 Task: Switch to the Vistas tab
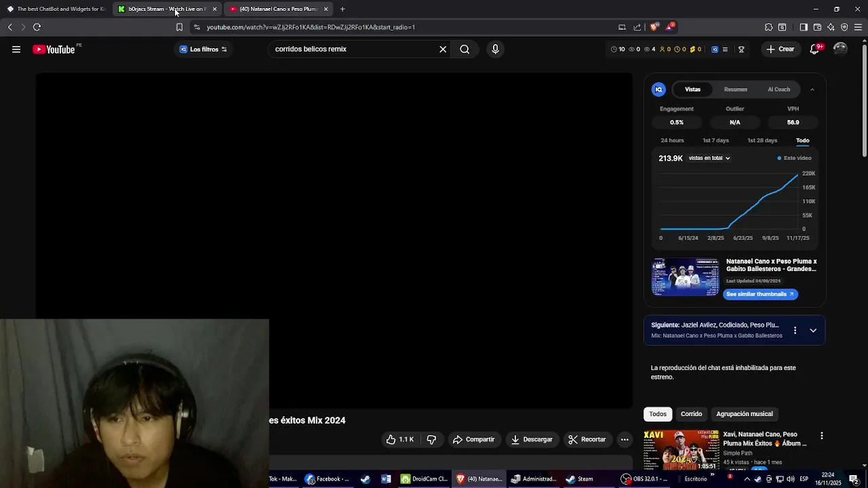pos(692,89)
